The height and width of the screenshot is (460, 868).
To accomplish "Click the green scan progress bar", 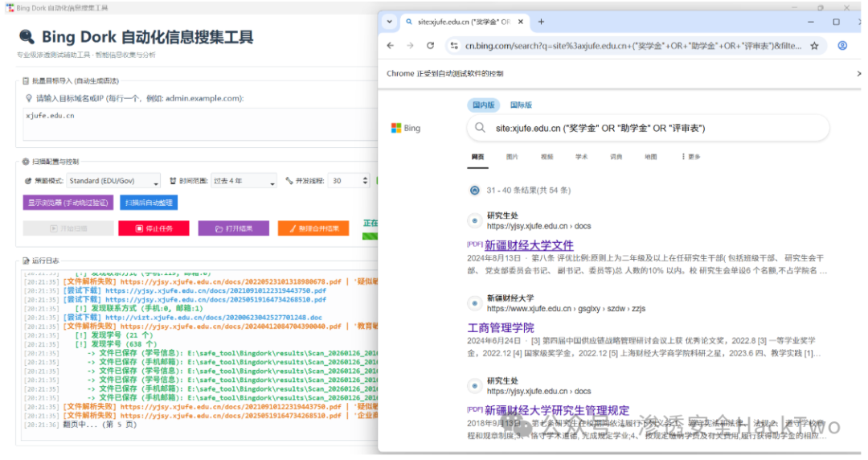I will pos(371,236).
